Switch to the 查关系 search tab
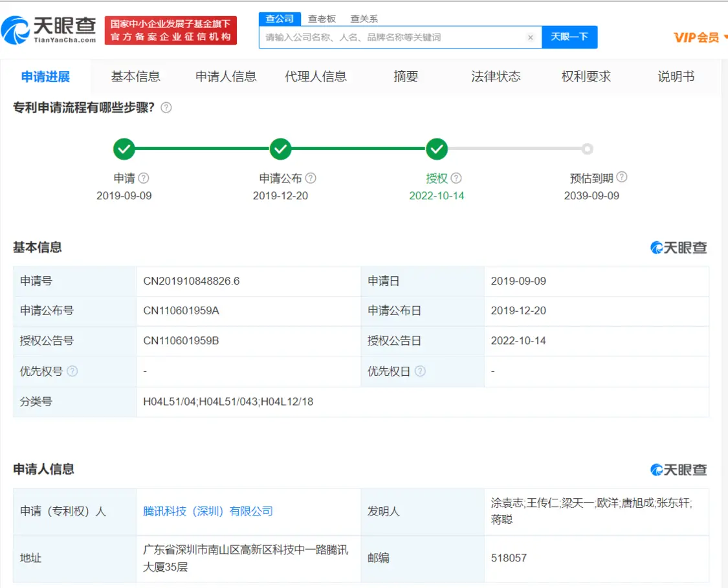The image size is (728, 588). click(364, 19)
